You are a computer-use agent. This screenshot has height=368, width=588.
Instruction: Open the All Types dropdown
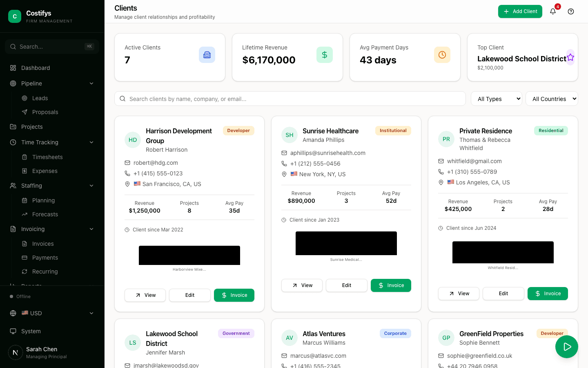click(x=497, y=99)
